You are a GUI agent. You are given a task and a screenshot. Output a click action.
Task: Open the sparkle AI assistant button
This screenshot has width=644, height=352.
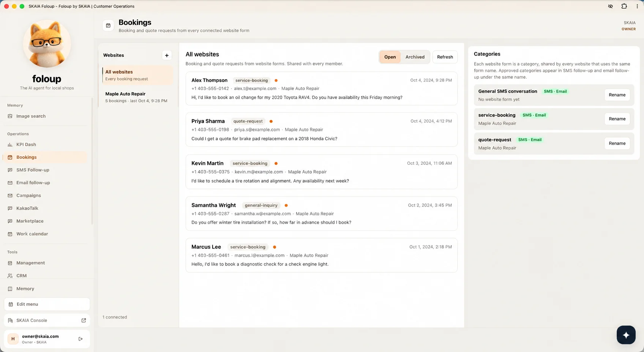[626, 335]
